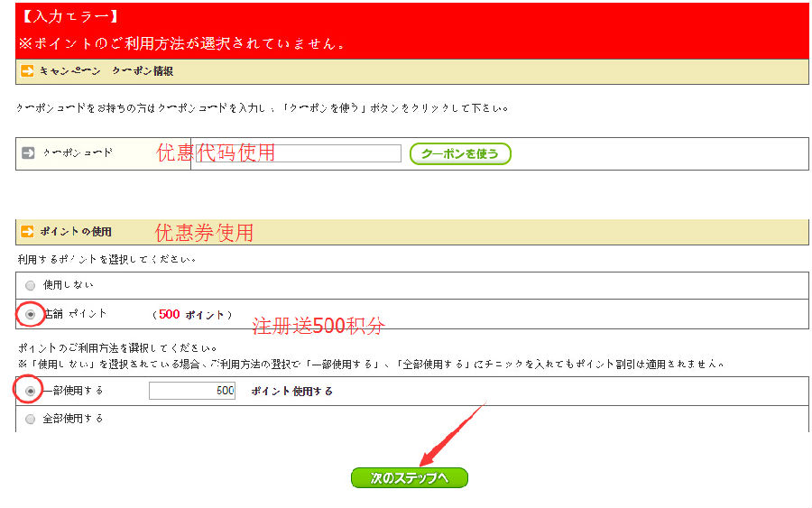Click the ポイント使用する label next to amount field
Viewport: 812px width, 508px height.
point(291,391)
